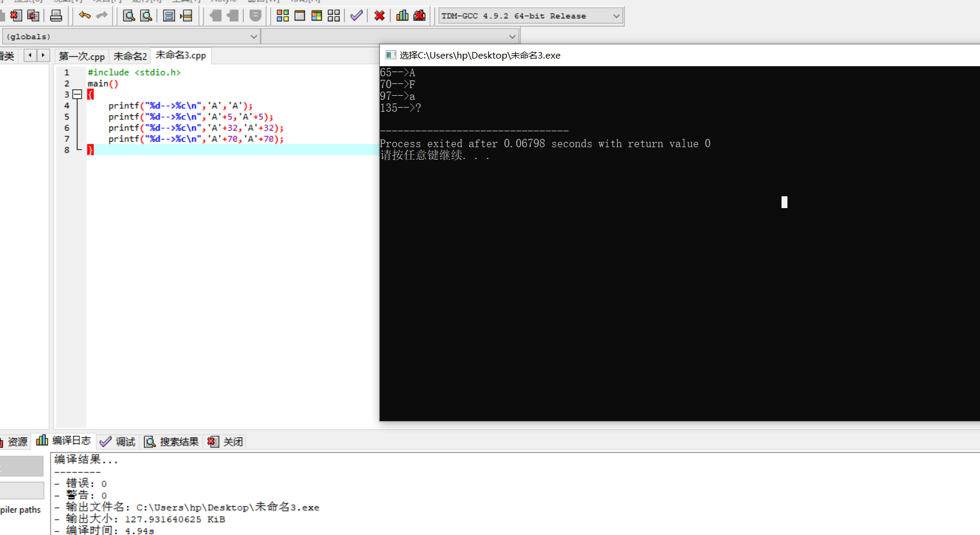
Task: Click the 输出大小 line in compile log
Action: coord(140,519)
